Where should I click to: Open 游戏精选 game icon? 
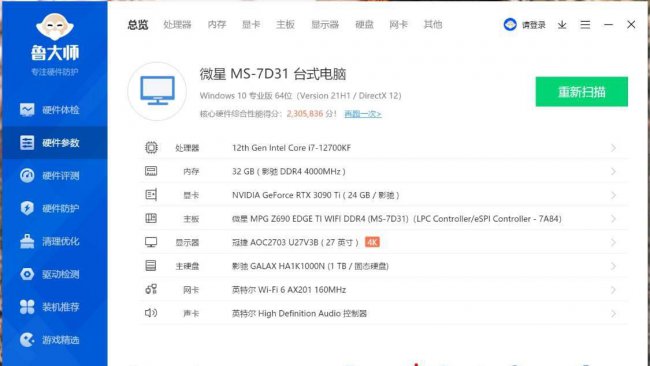27,340
